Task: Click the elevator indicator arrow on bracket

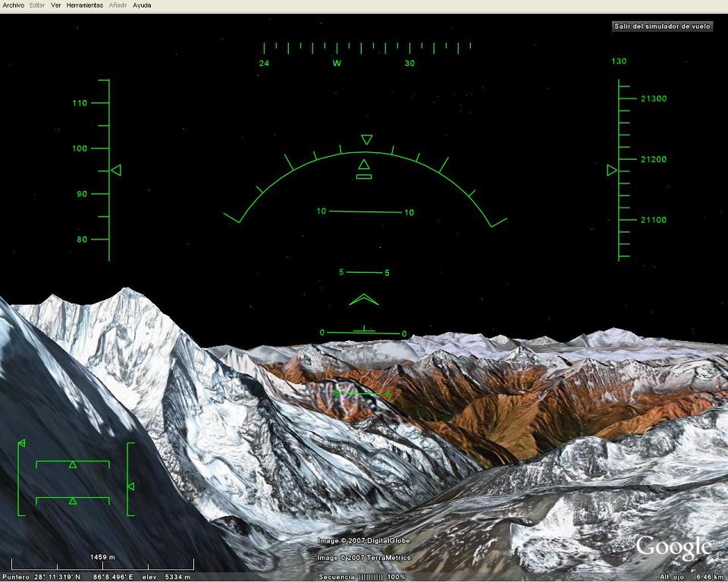Action: (130, 486)
